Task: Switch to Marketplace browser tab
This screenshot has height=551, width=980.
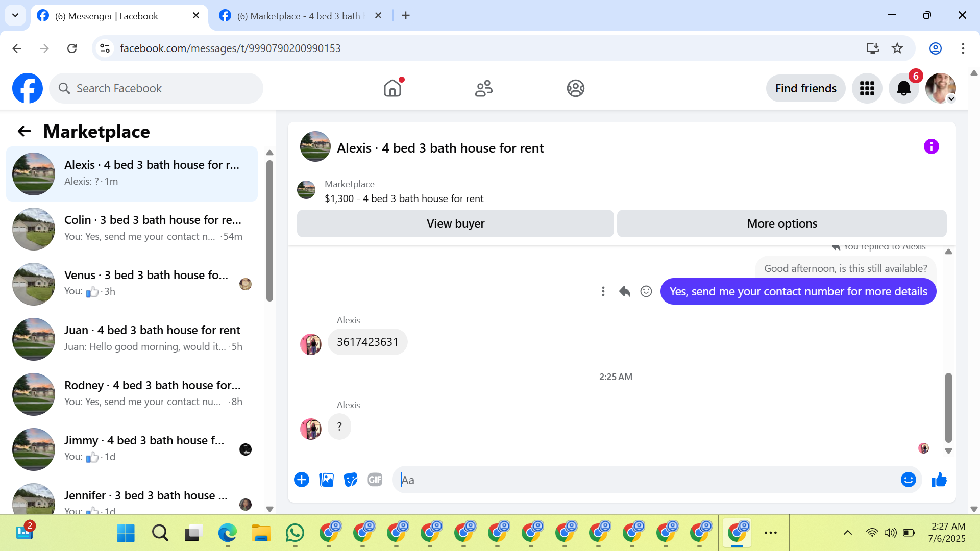Action: coord(299,16)
